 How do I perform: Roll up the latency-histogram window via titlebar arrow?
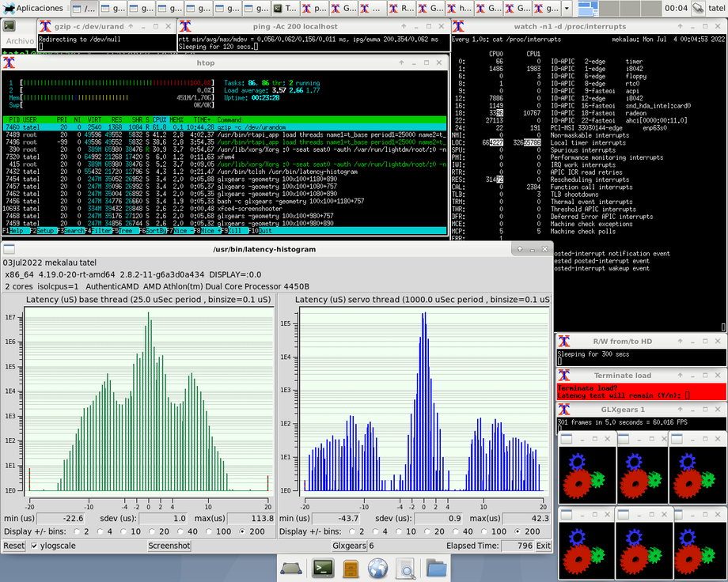519,248
